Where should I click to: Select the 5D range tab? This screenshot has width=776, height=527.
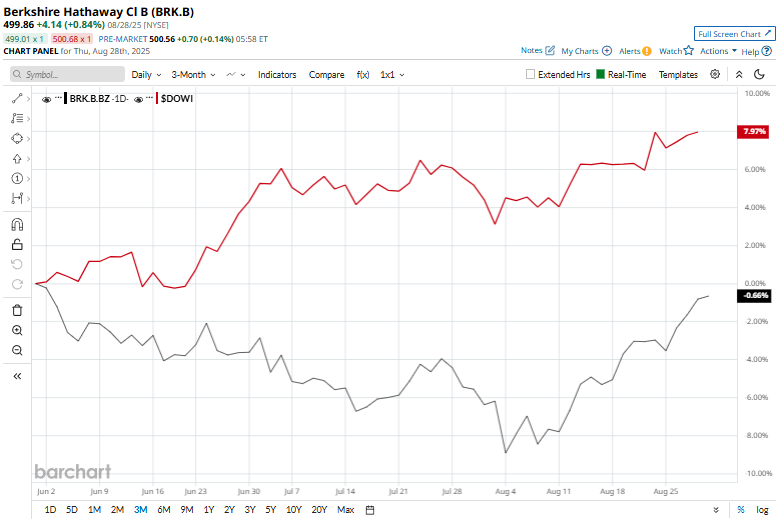[72, 510]
